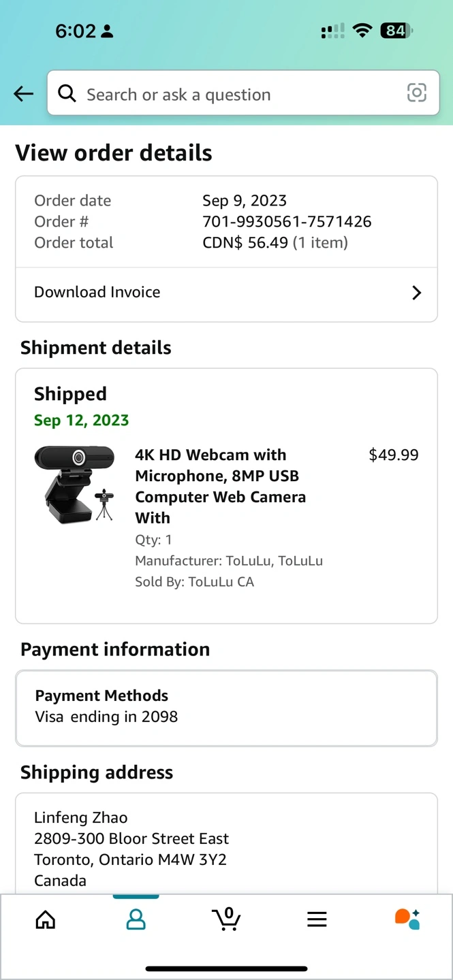
Task: Open the webcam product thumbnail
Action: tap(75, 485)
